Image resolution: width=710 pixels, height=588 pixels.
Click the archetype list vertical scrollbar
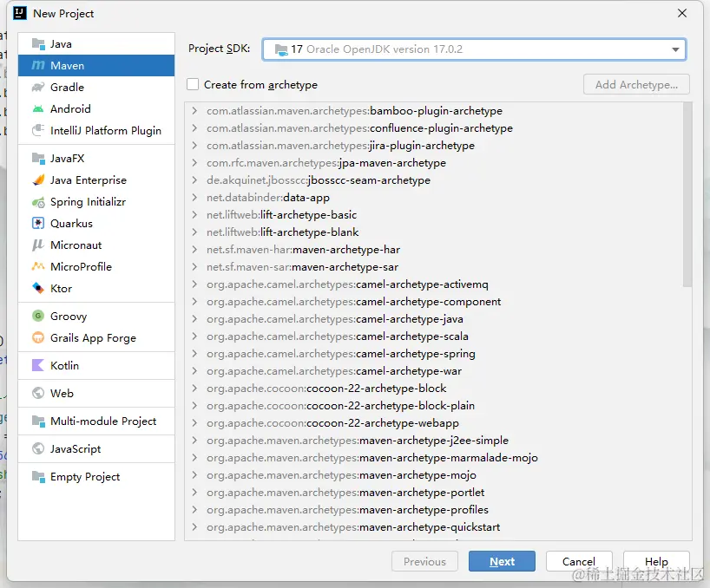pos(687,194)
